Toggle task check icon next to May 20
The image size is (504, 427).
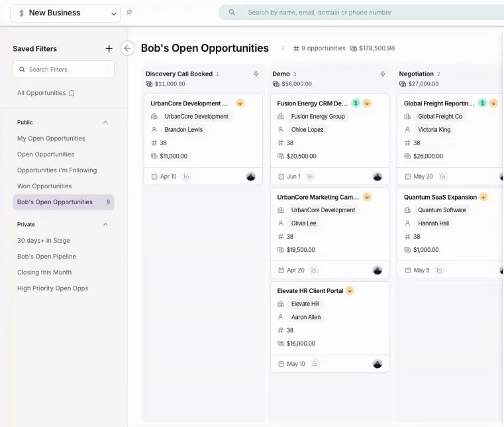click(442, 176)
